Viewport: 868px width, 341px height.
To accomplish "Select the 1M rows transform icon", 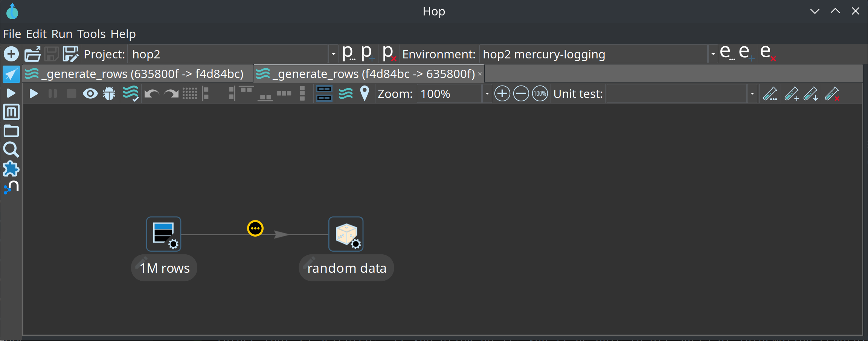I will click(x=164, y=234).
